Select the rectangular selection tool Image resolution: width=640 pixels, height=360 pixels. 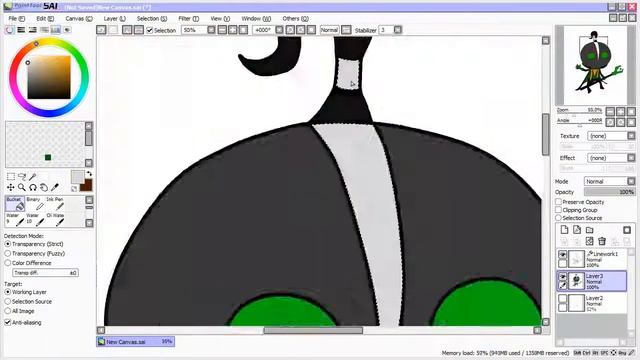pos(11,176)
